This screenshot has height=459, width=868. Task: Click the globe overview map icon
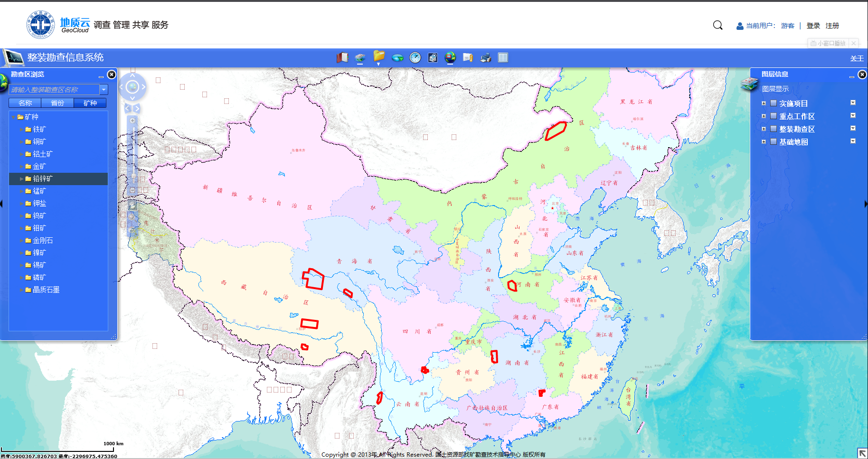click(450, 57)
